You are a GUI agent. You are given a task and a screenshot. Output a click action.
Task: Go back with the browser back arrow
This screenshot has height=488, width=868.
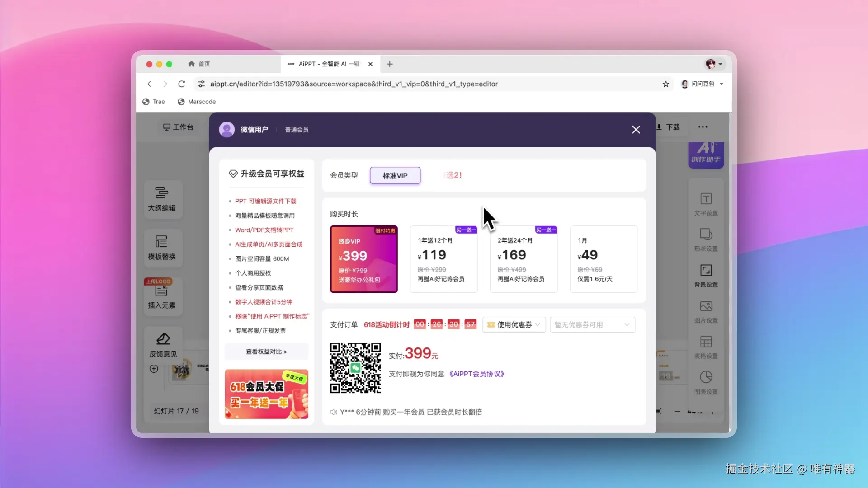(x=149, y=84)
